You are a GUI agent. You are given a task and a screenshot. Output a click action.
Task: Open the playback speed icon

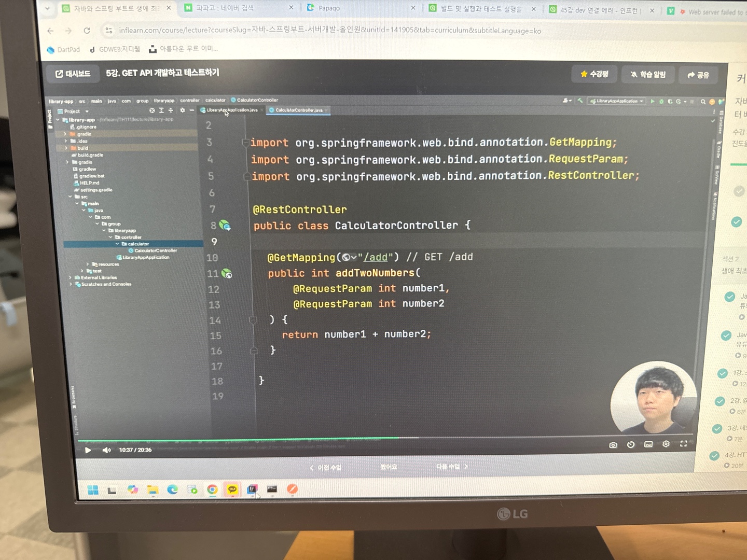point(631,444)
